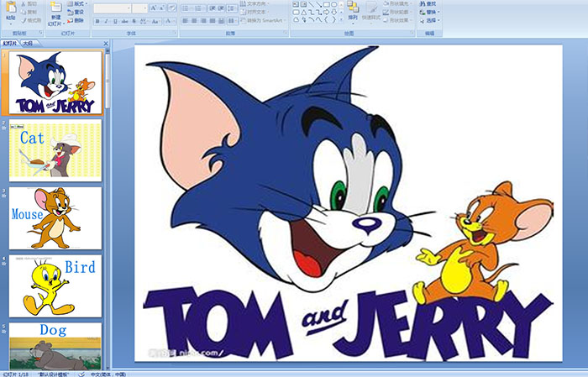
Task: Open the Font Color dropdown
Action: point(170,21)
